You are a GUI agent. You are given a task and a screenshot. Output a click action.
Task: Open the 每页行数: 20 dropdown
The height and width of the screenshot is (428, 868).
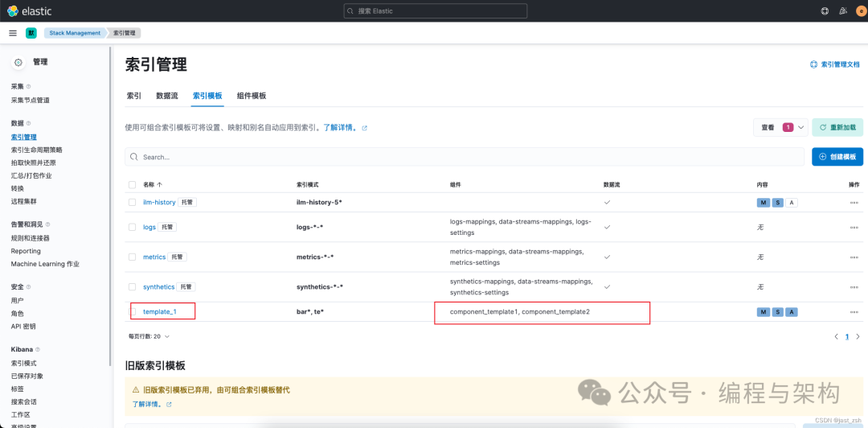click(x=149, y=336)
